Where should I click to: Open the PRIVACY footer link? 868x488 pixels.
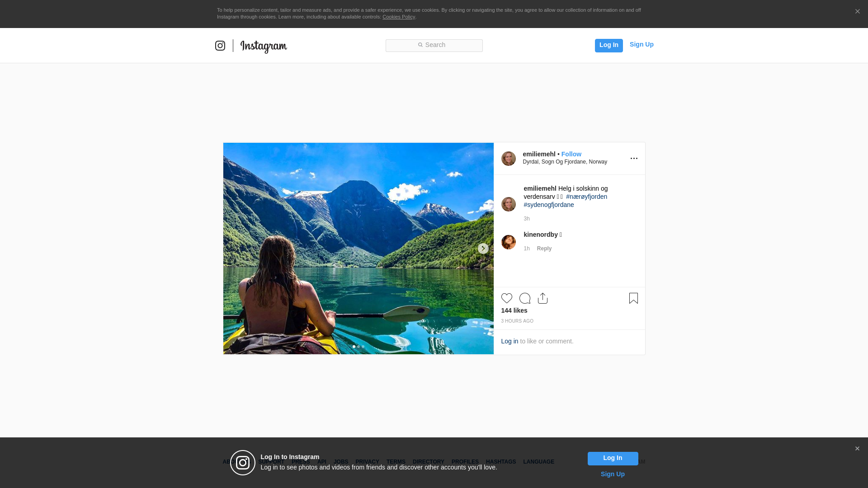[367, 462]
